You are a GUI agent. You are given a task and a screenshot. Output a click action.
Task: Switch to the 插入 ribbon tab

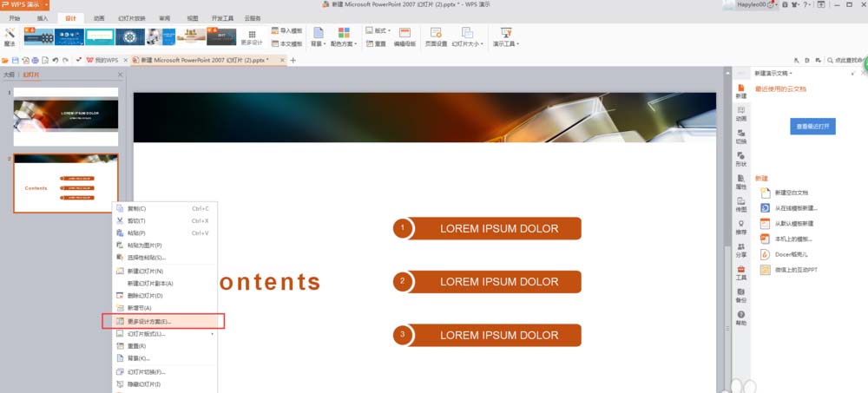pyautogui.click(x=43, y=18)
